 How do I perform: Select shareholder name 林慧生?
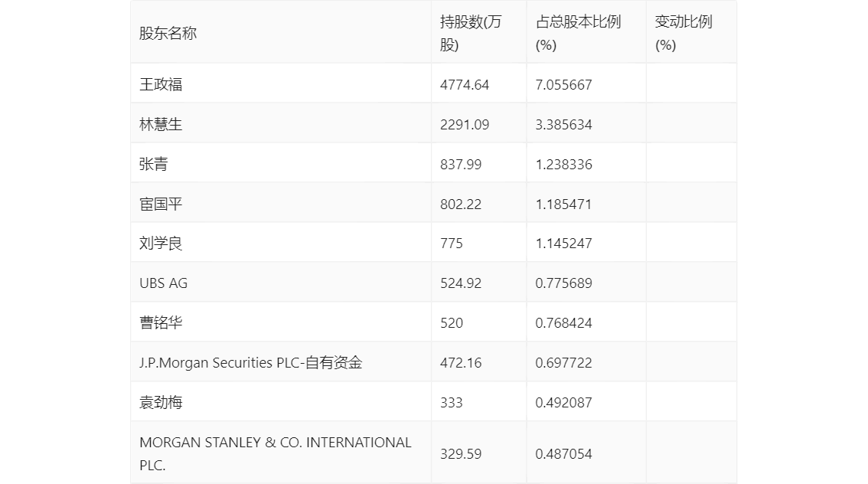[x=161, y=124]
